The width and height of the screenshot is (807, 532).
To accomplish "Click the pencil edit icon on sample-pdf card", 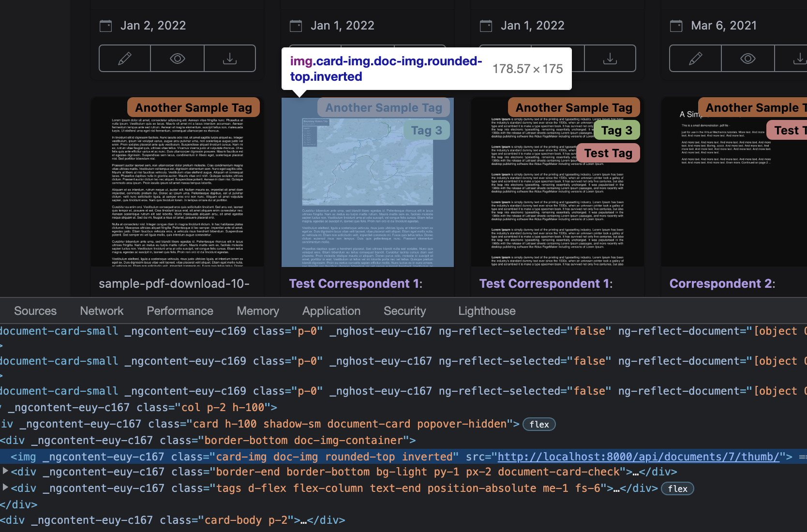I will coord(124,58).
